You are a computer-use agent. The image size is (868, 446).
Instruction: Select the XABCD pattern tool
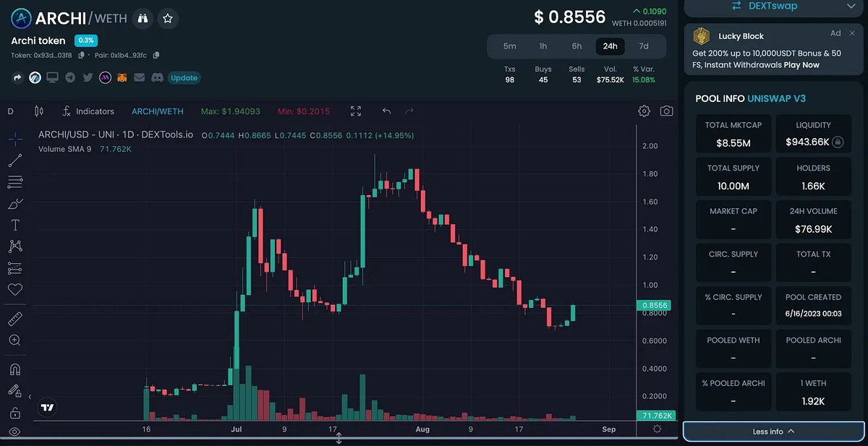tap(15, 246)
